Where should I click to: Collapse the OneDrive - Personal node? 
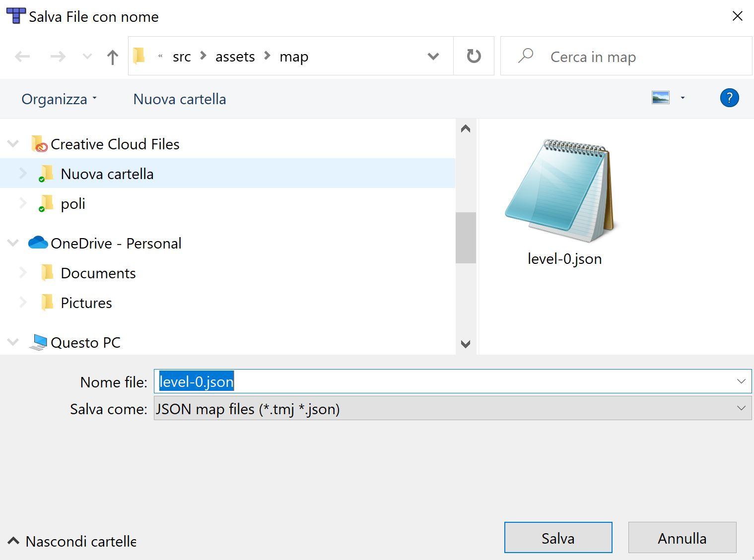click(13, 244)
